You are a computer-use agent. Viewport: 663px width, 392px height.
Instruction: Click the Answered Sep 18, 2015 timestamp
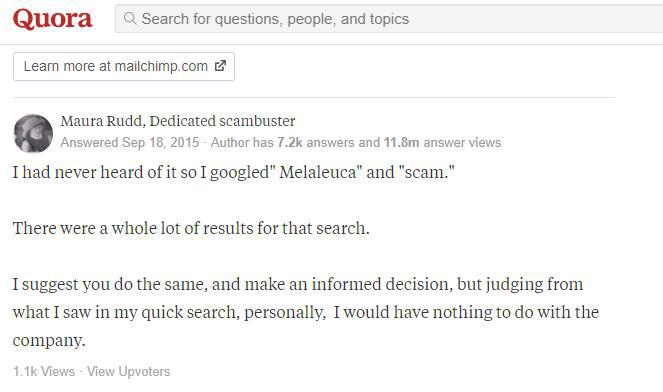point(129,143)
